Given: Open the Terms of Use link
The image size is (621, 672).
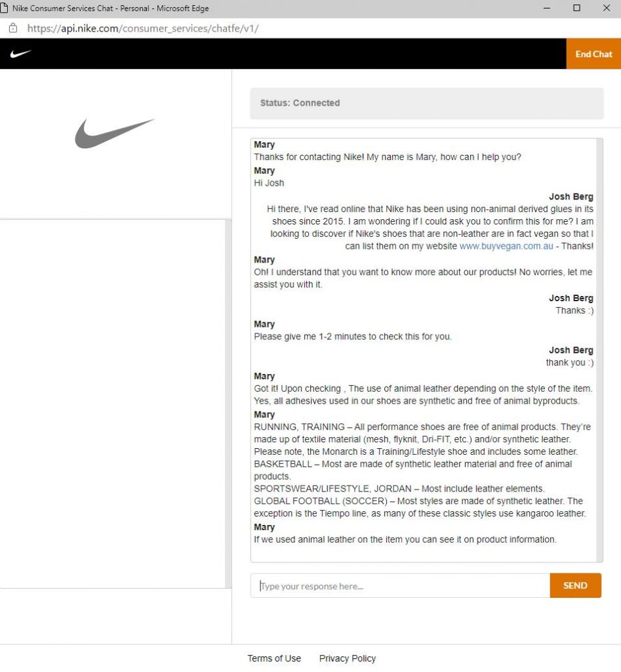Looking at the screenshot, I should (x=274, y=658).
